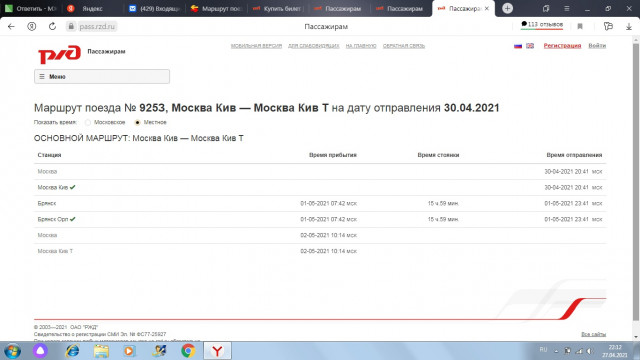The height and width of the screenshot is (360, 640).
Task: Click the RZD logo
Action: pyautogui.click(x=60, y=53)
